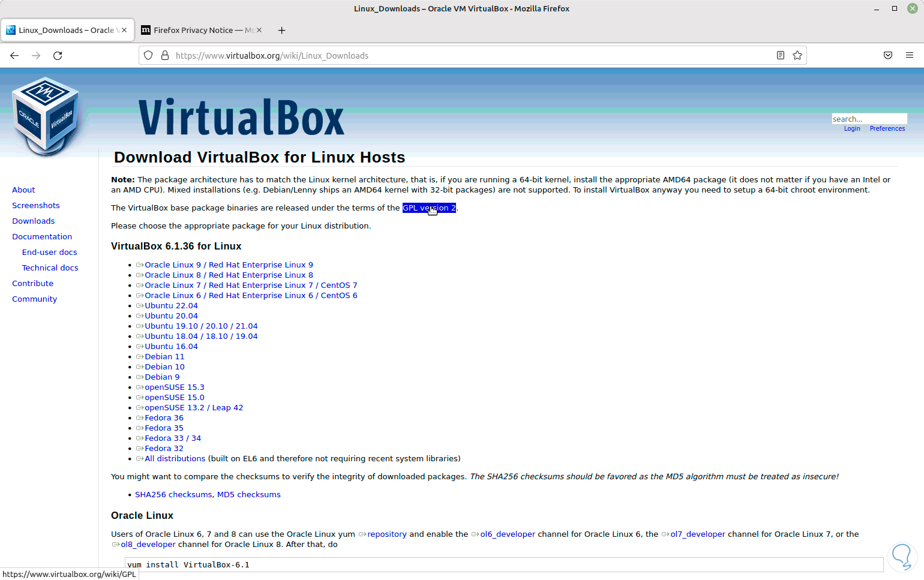Reload the current page

58,56
